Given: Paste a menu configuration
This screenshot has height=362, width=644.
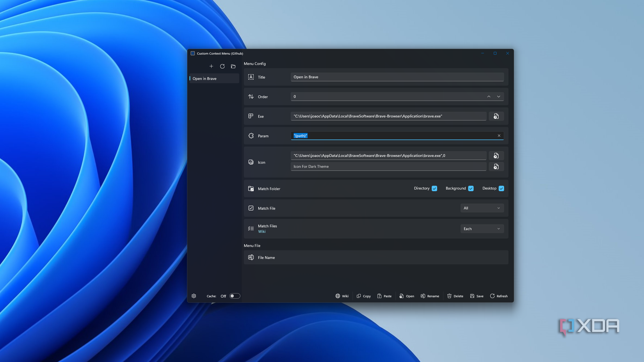Looking at the screenshot, I should (x=384, y=296).
